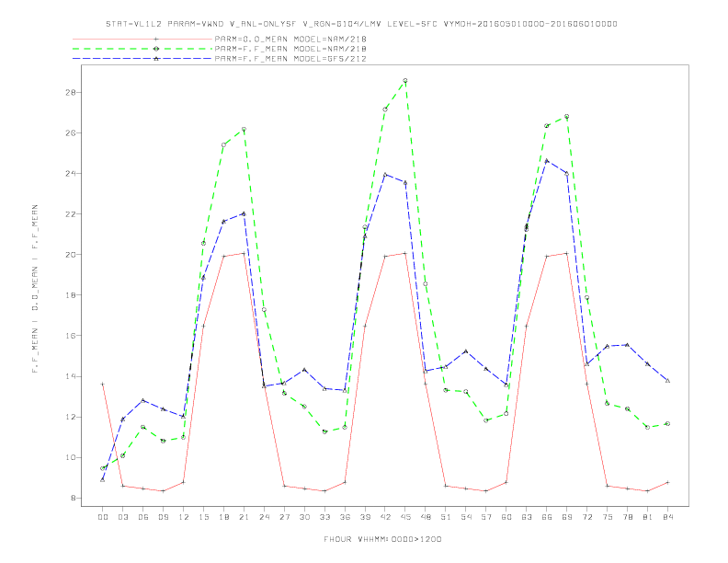Click the vertical y-axis label F.F_MEAN | O.O_MEAN

click(35, 289)
